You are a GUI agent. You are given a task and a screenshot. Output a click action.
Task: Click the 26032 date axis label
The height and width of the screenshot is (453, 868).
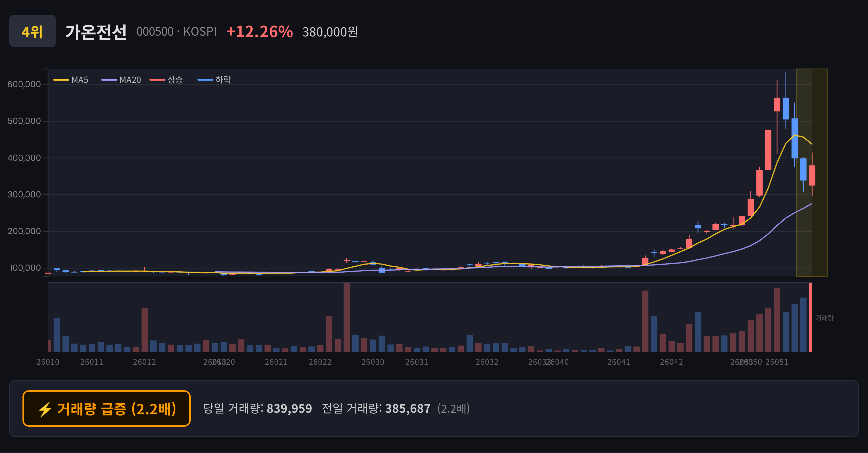click(x=487, y=362)
